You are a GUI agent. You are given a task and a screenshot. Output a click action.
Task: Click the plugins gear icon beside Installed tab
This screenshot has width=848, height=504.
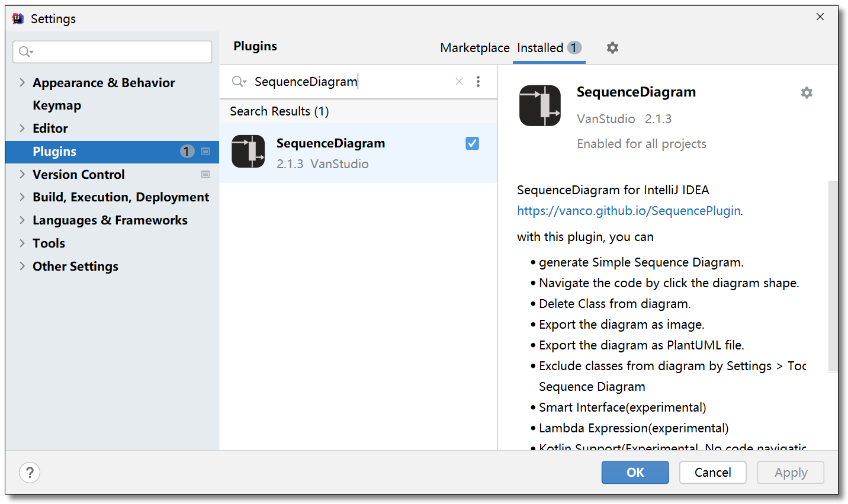(612, 47)
